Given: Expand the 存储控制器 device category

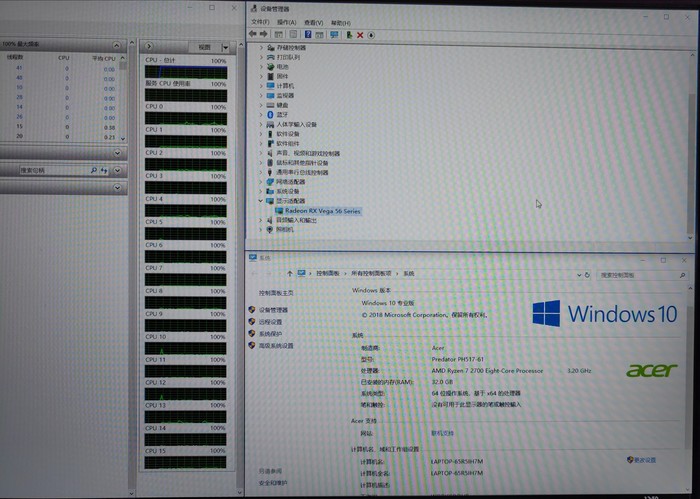Looking at the screenshot, I should point(261,47).
